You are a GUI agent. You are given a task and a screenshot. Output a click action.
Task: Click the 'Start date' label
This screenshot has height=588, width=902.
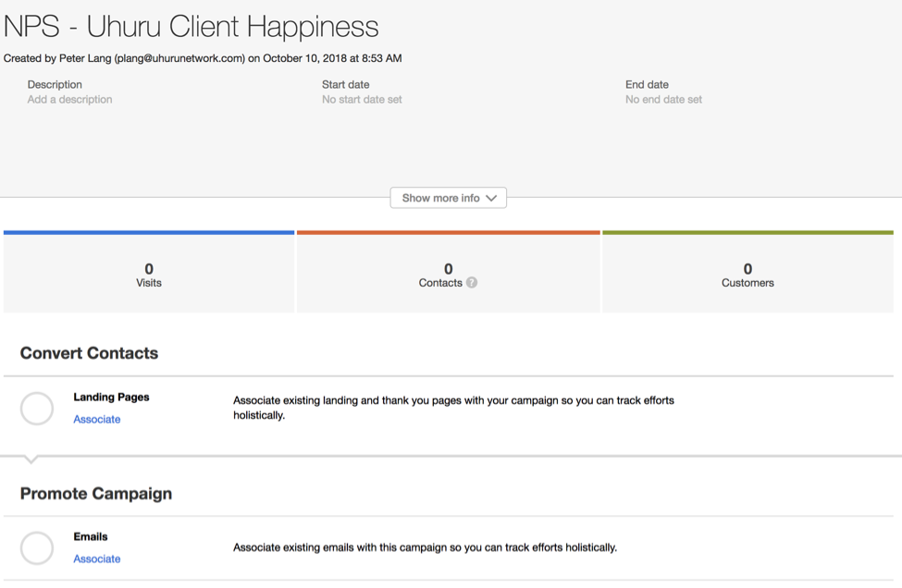[345, 84]
